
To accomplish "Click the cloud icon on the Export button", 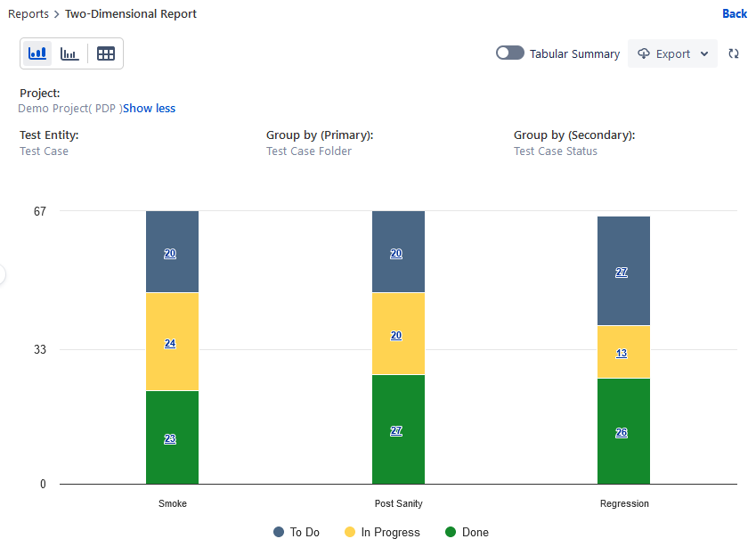I will (645, 53).
